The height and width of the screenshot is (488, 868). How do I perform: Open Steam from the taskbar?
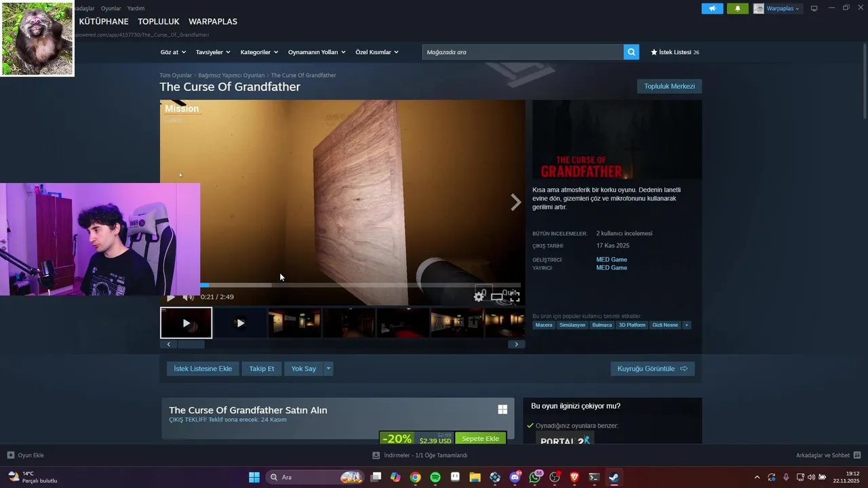coord(614,477)
